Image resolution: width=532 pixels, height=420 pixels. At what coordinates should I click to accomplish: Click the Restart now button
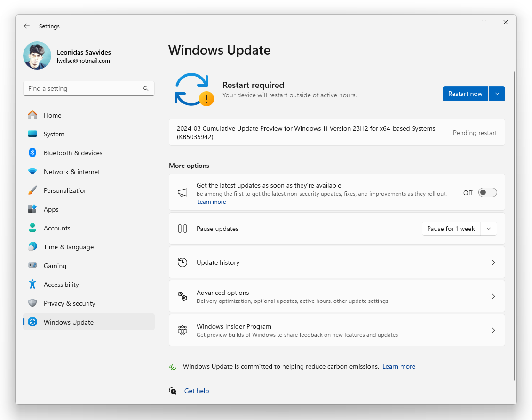pyautogui.click(x=465, y=94)
